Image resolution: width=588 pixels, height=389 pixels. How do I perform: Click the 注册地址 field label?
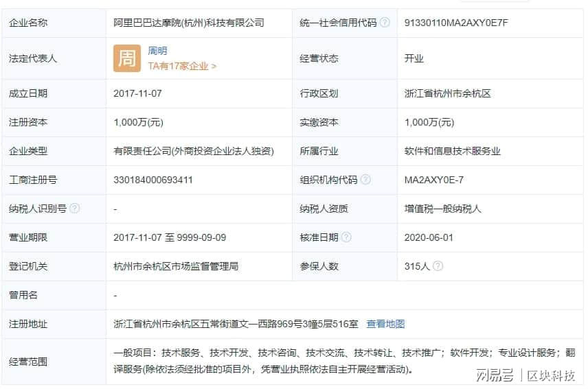tap(28, 324)
